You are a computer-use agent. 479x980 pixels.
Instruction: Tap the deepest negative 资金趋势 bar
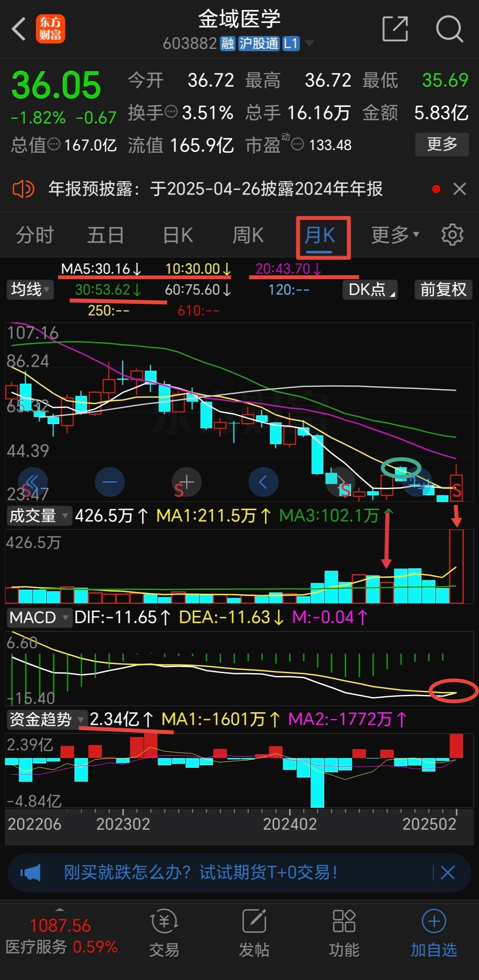(317, 783)
